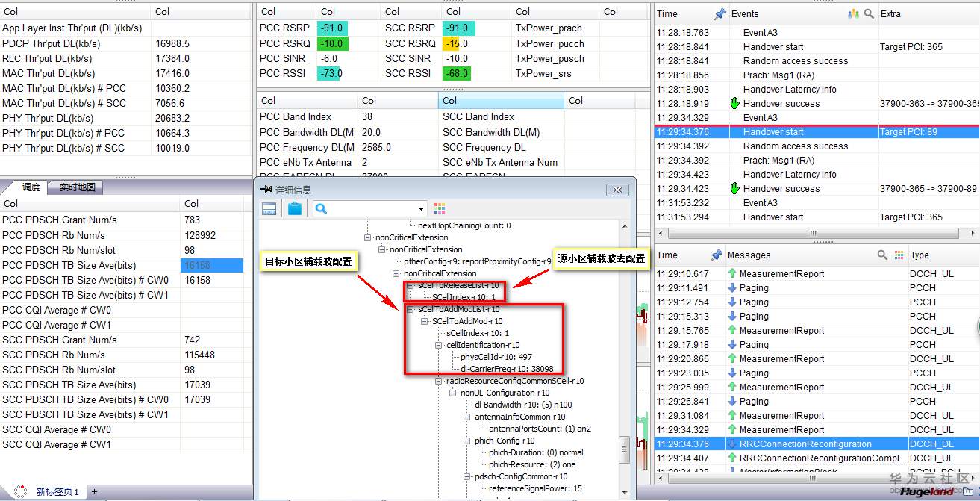Open the search dropdown arrow in detail window
This screenshot has height=501, width=980.
click(422, 209)
